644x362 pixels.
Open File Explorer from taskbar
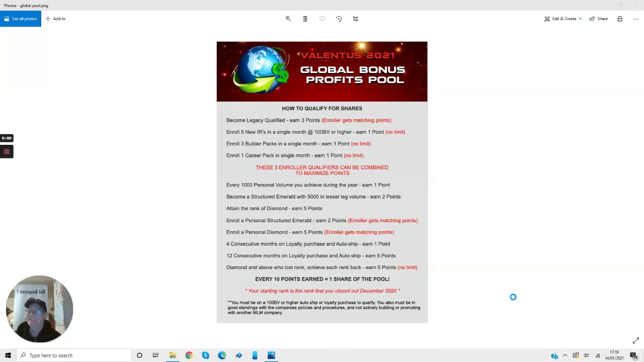click(x=172, y=355)
